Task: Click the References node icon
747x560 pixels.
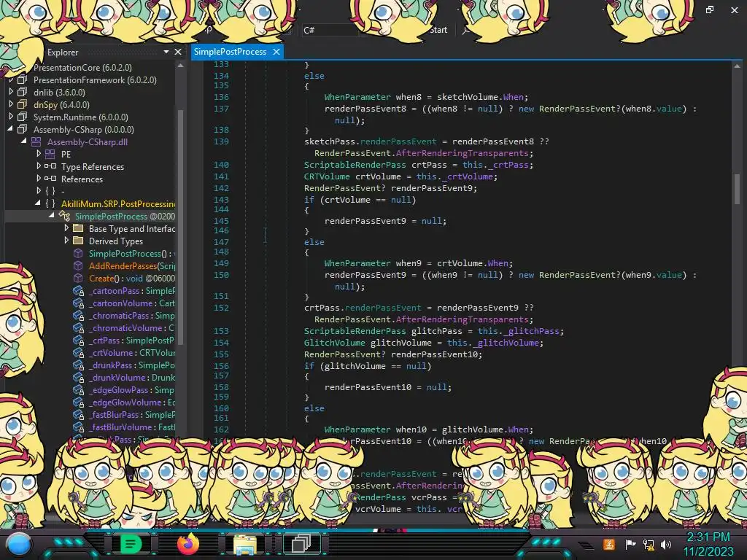Action: tap(50, 179)
